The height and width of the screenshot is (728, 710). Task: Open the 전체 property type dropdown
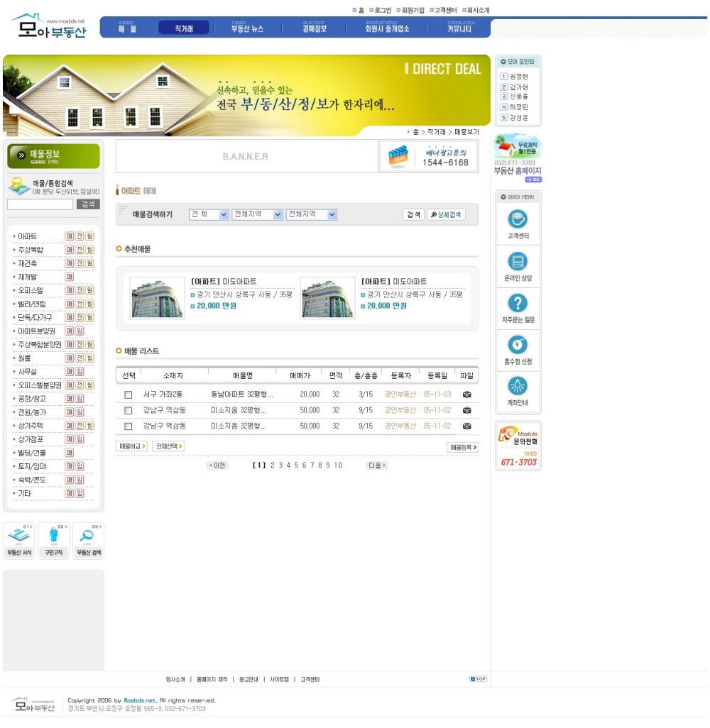[x=209, y=214]
